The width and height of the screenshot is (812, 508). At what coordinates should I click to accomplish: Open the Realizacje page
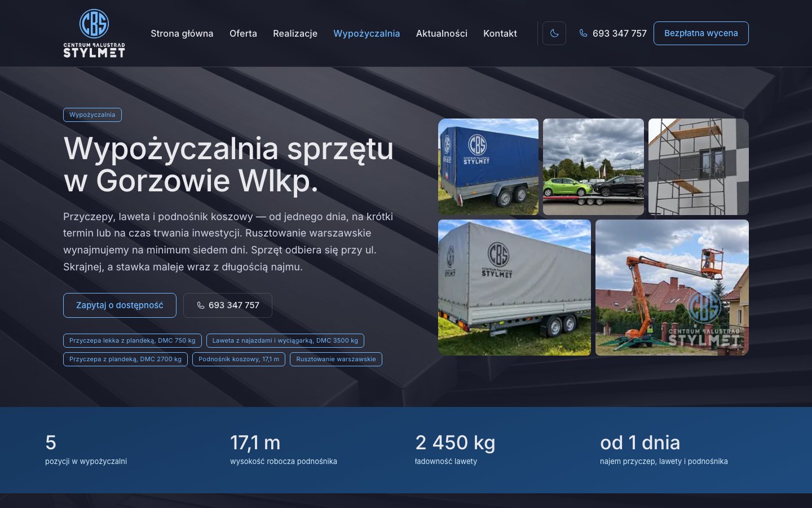tap(295, 33)
